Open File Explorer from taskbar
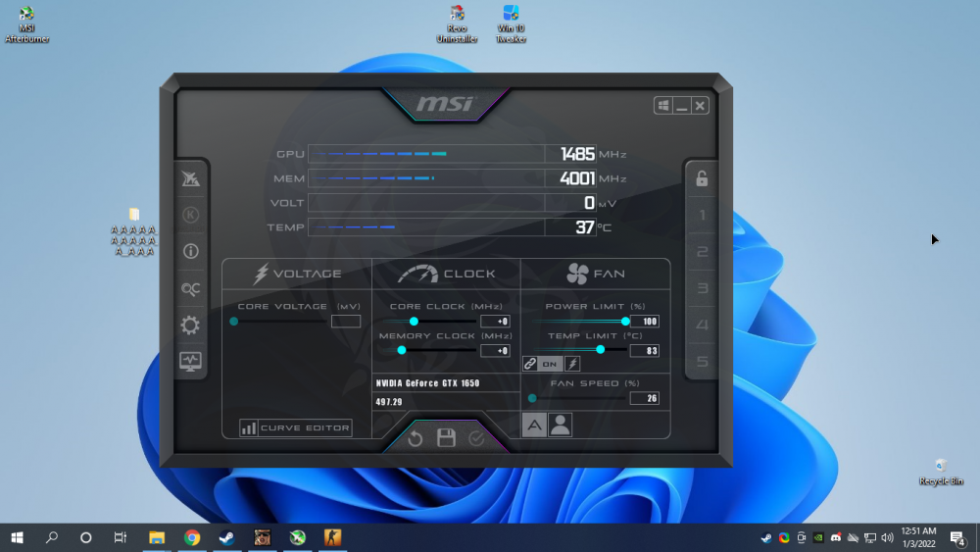The width and height of the screenshot is (980, 552). point(156,537)
